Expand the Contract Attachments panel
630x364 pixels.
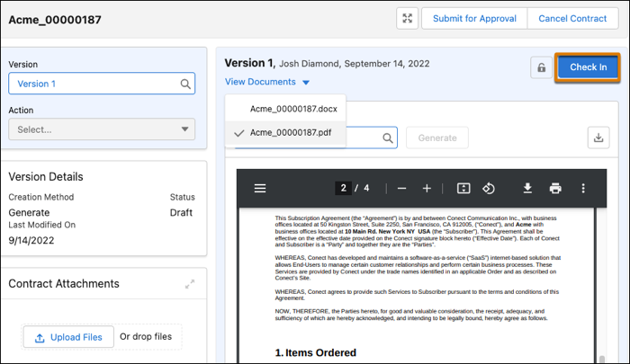[x=190, y=284]
